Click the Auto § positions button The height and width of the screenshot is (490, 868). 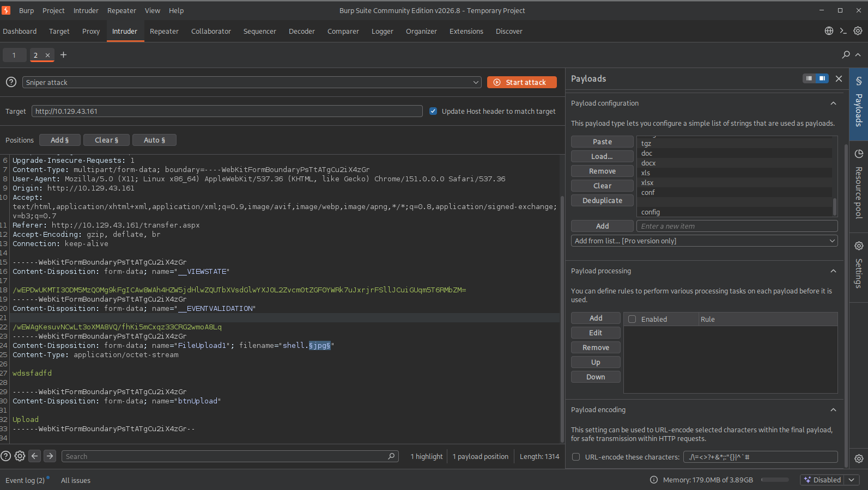(154, 140)
